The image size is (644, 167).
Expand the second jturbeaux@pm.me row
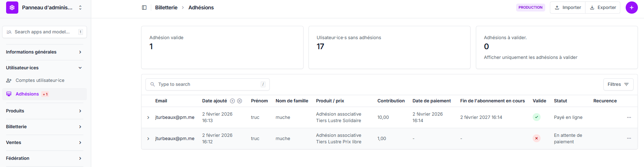(148, 139)
